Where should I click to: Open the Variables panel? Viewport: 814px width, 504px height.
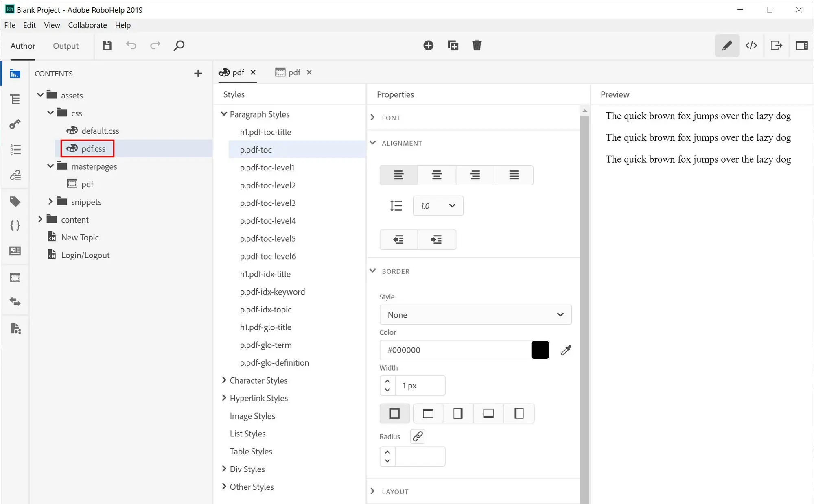tap(15, 226)
